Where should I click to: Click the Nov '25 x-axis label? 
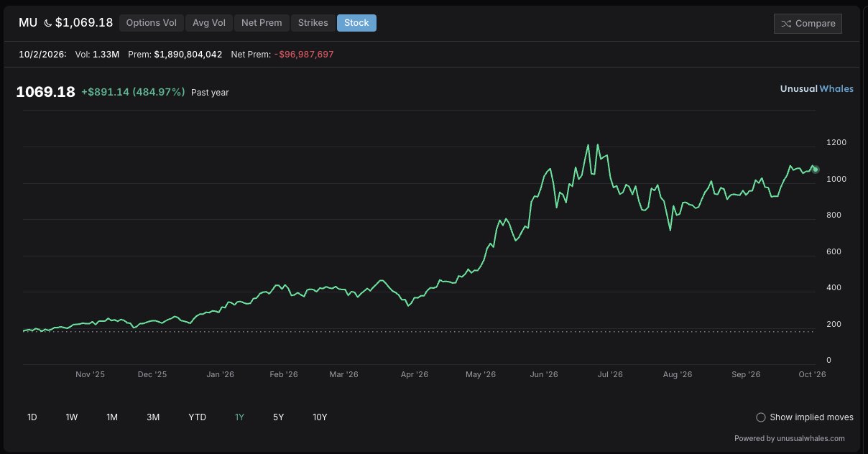(x=90, y=374)
